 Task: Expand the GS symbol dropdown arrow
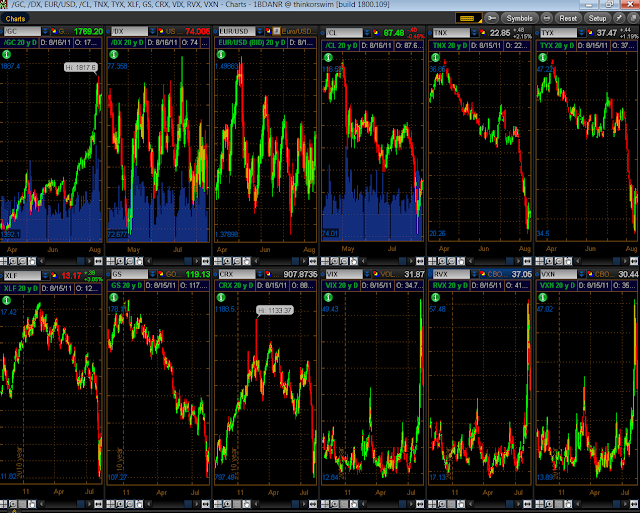(152, 275)
